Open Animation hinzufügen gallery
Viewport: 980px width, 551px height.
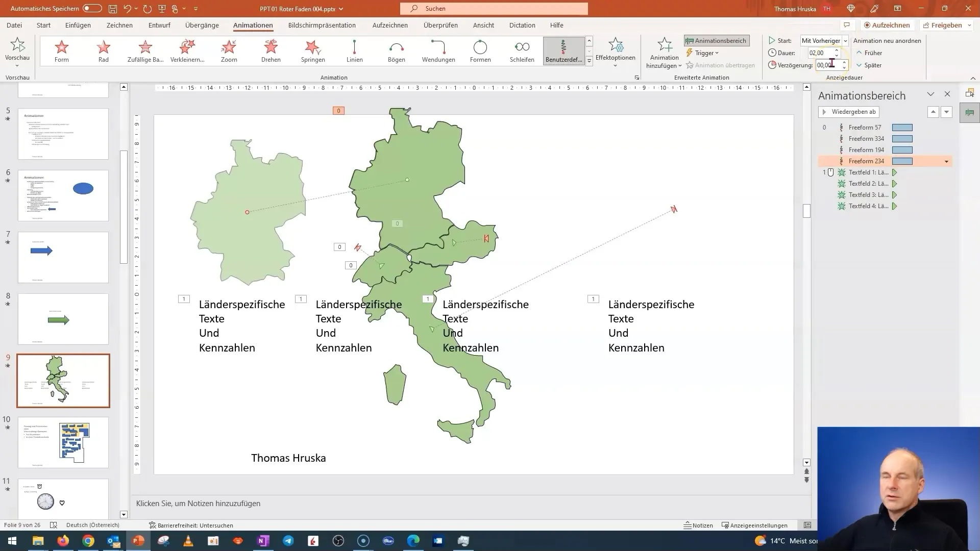point(664,53)
